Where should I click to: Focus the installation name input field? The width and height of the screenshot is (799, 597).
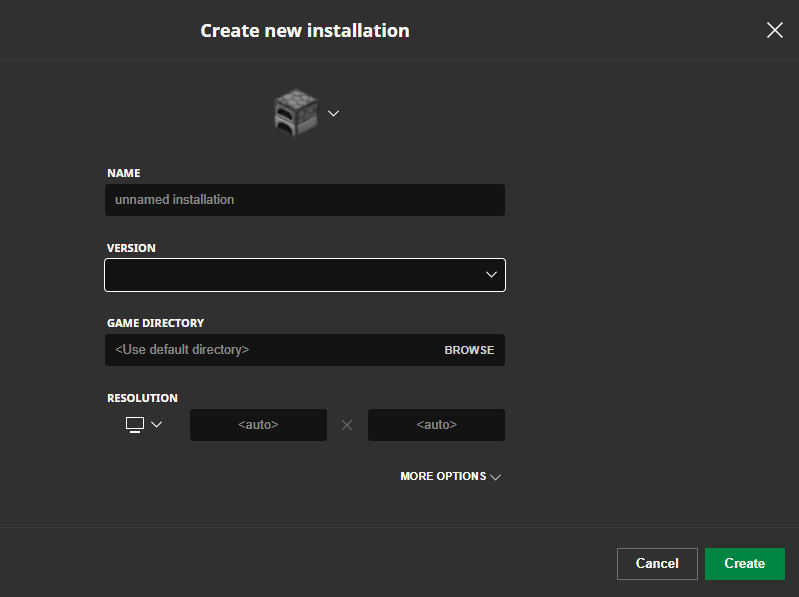(x=304, y=200)
